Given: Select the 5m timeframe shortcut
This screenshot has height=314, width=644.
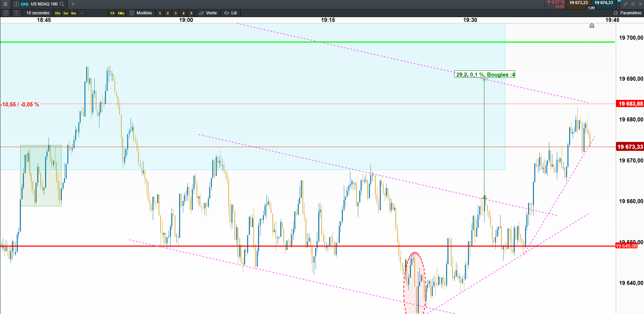Looking at the screenshot, I should [73, 13].
